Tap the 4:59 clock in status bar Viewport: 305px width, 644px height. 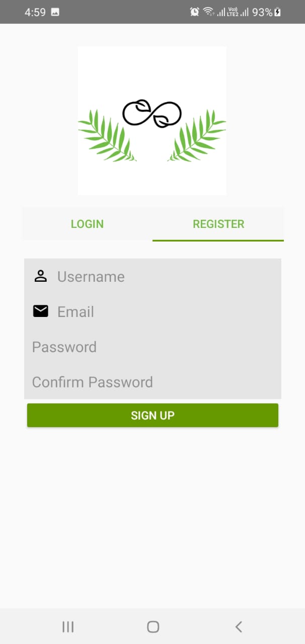pyautogui.click(x=35, y=12)
